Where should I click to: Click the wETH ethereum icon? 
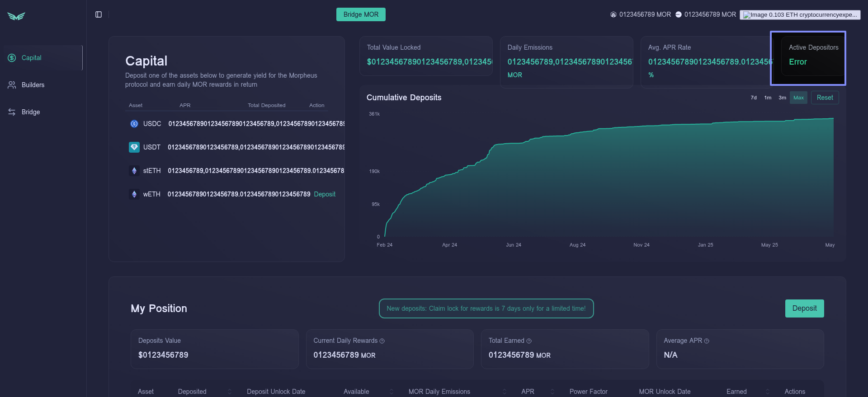pyautogui.click(x=134, y=194)
